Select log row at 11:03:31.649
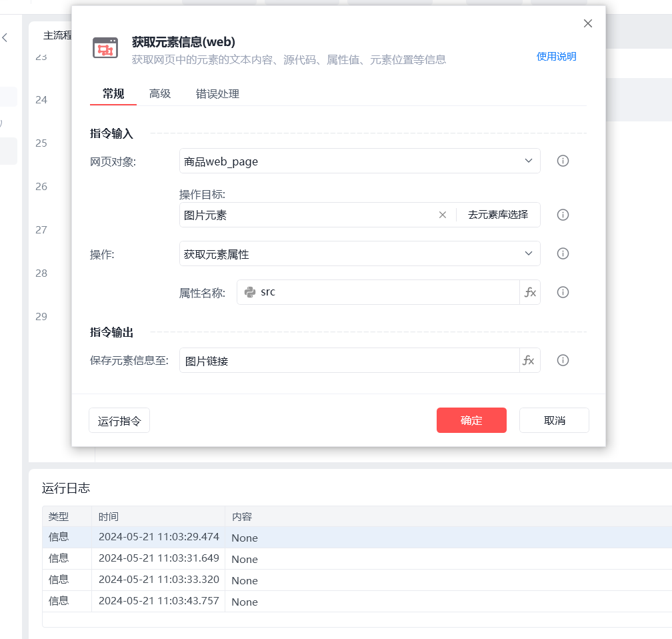This screenshot has height=639, width=672. pyautogui.click(x=357, y=559)
